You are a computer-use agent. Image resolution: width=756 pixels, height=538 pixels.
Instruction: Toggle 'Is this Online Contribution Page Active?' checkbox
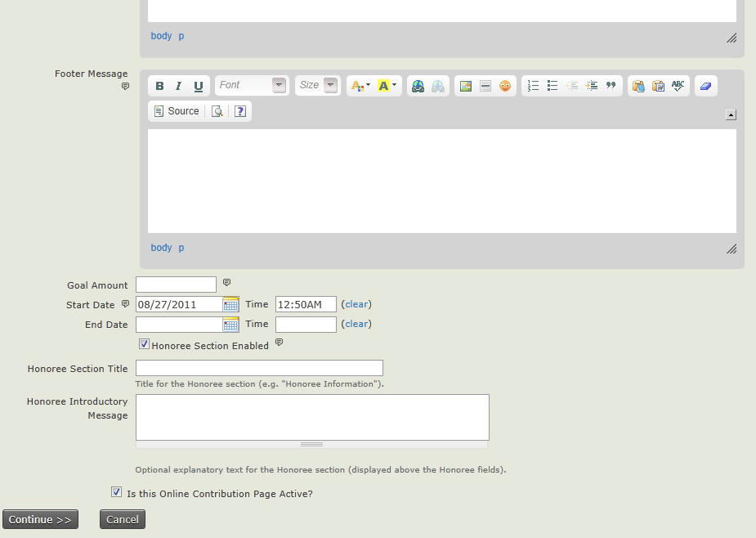tap(117, 492)
